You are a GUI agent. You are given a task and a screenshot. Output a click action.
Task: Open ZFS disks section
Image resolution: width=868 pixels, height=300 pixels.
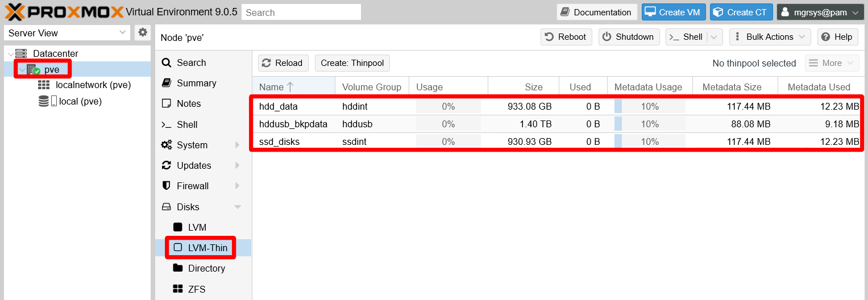[196, 289]
